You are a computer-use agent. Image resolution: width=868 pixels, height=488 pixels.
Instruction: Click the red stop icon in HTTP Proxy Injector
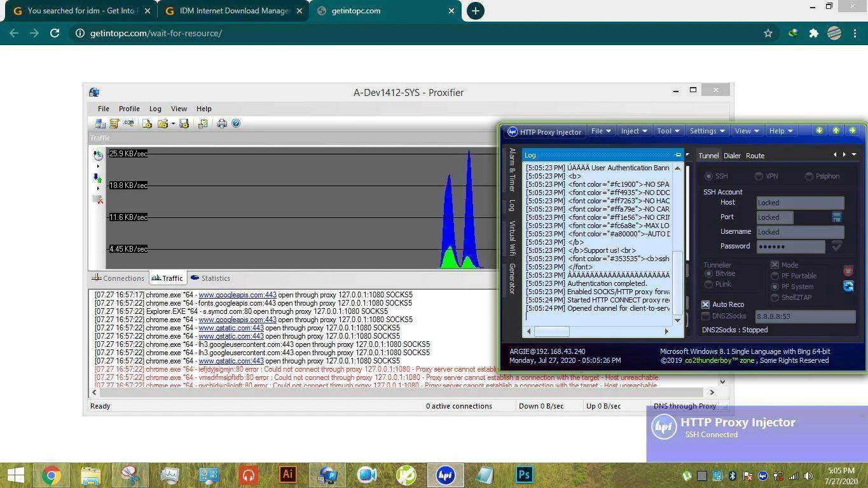tap(848, 271)
